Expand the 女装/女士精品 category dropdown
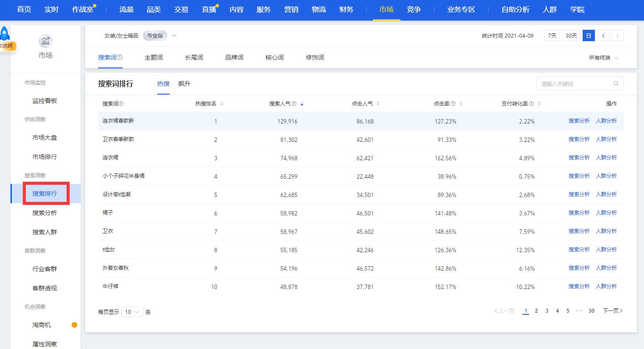This screenshot has width=644, height=349. pos(174,35)
